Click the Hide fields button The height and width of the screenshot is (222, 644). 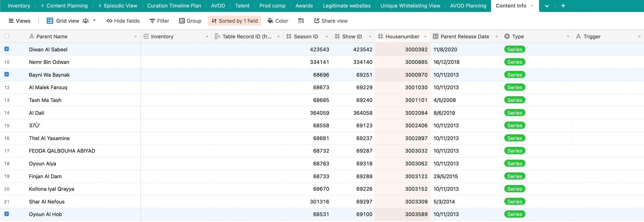click(123, 21)
